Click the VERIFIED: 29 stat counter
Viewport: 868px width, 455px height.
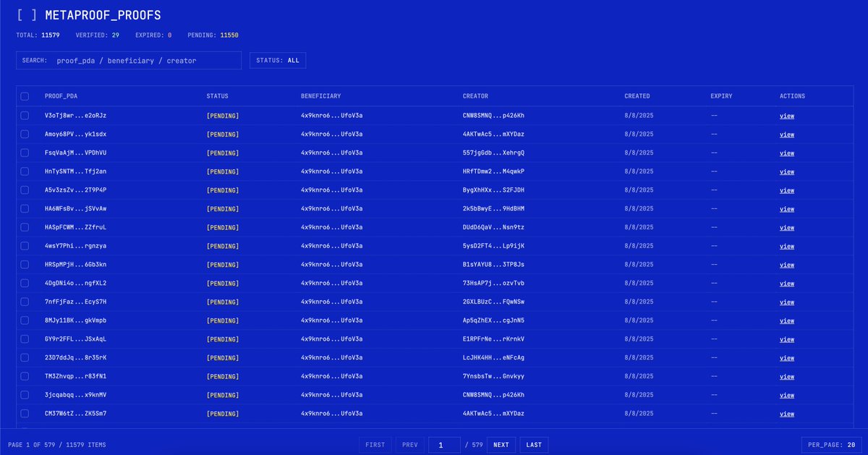pos(98,35)
